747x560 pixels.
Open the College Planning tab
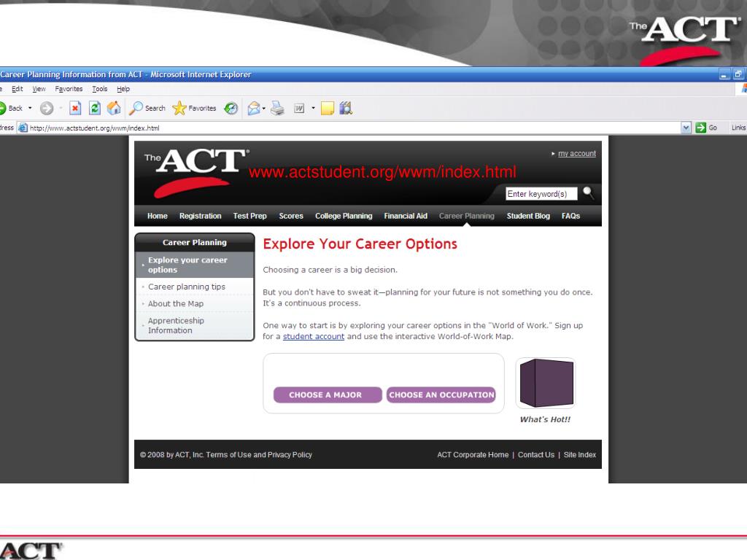click(344, 216)
